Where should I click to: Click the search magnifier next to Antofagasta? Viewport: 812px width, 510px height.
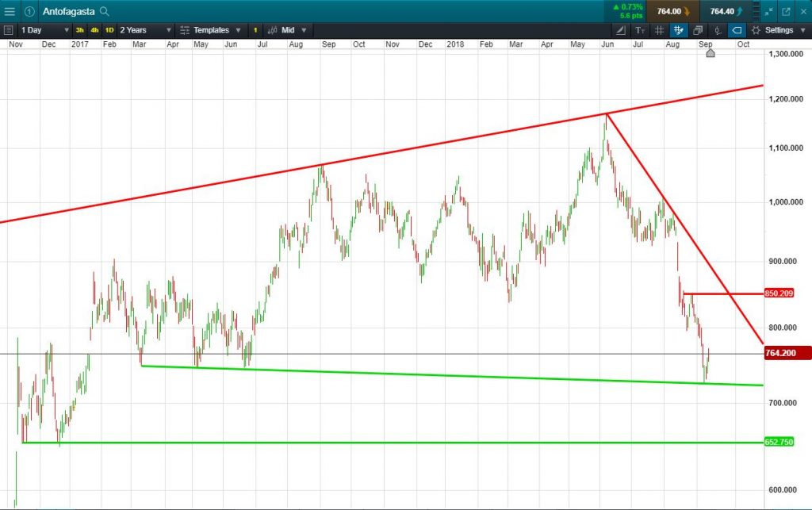tap(104, 11)
